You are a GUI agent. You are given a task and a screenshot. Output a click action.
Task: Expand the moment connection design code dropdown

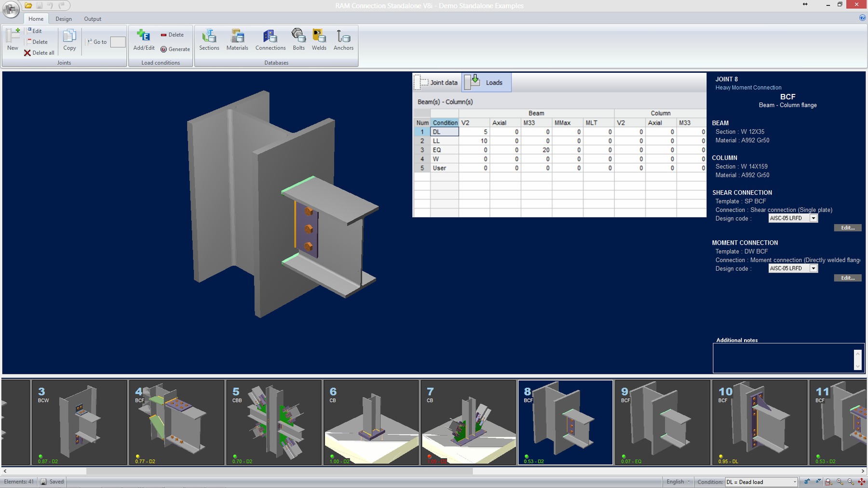pos(813,268)
